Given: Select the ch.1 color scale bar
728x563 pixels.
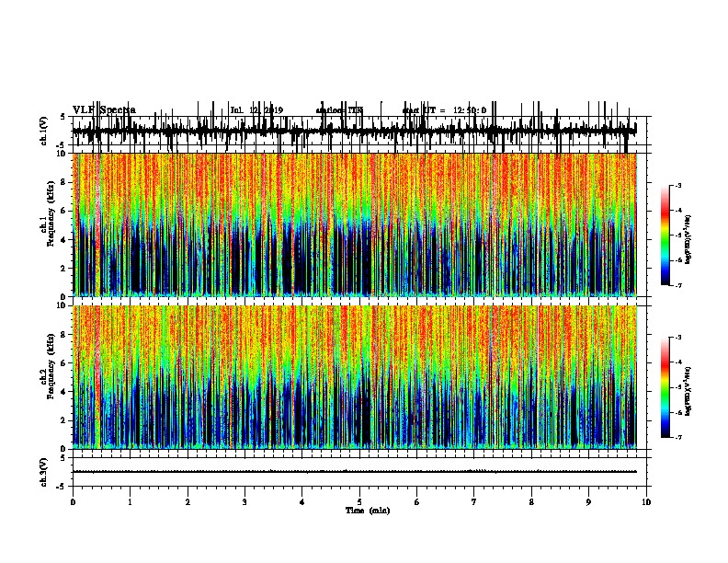Looking at the screenshot, I should (665, 236).
